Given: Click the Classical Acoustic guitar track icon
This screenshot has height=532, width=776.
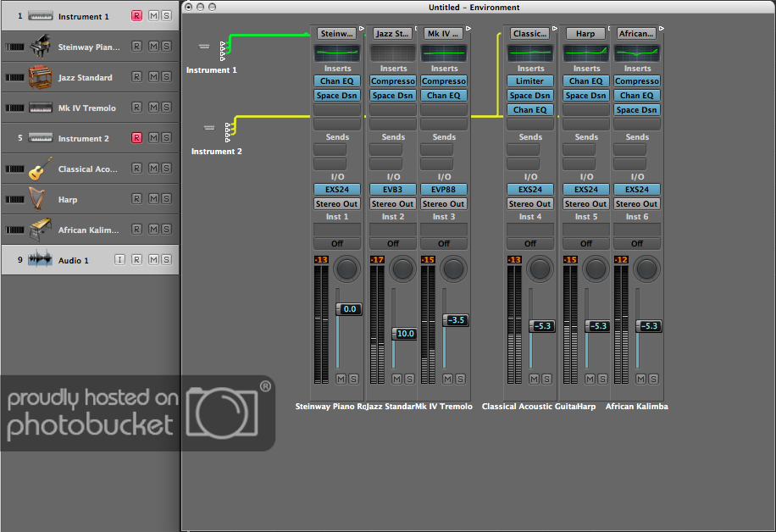Looking at the screenshot, I should pos(40,169).
